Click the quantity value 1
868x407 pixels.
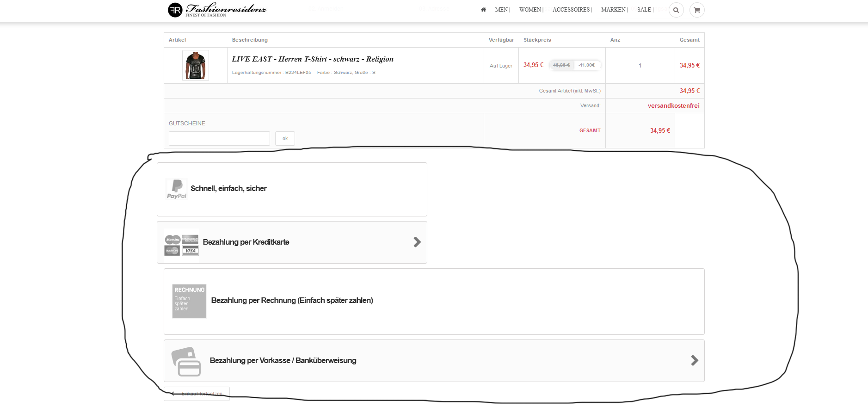[x=640, y=66]
